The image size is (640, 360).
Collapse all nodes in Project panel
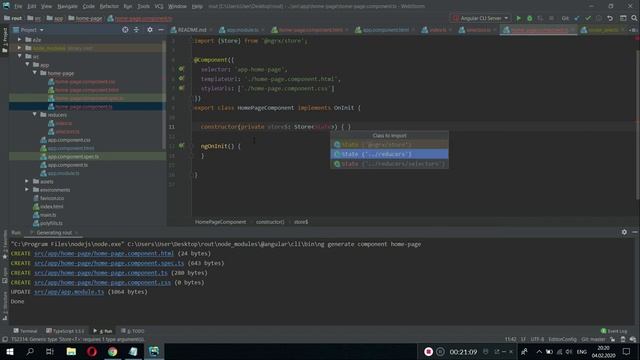(136, 30)
